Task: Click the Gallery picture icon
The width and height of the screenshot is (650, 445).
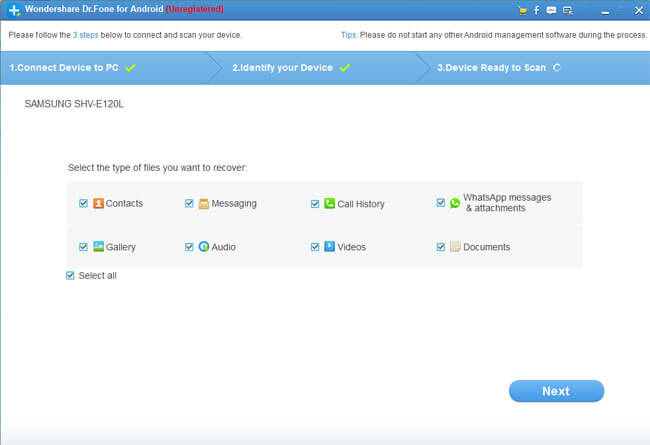Action: 98,246
